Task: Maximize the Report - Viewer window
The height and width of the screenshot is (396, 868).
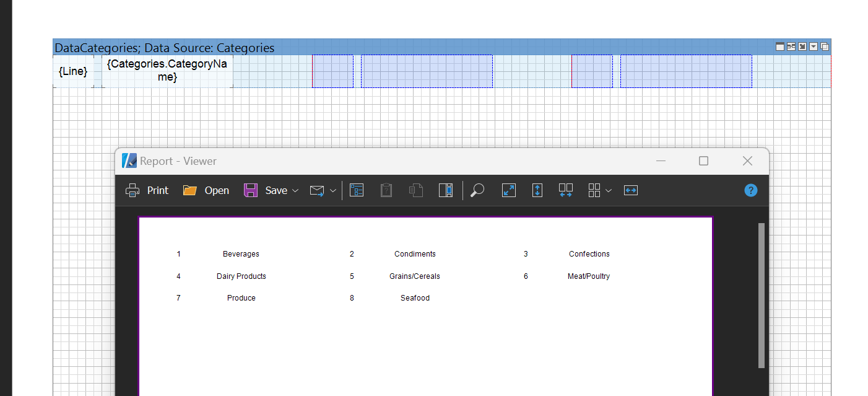Action: coord(703,161)
